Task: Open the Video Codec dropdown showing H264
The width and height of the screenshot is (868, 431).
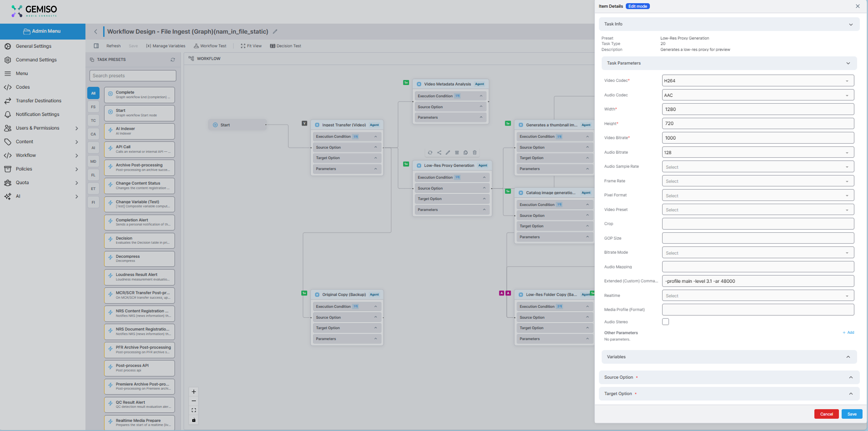Action: coord(758,81)
